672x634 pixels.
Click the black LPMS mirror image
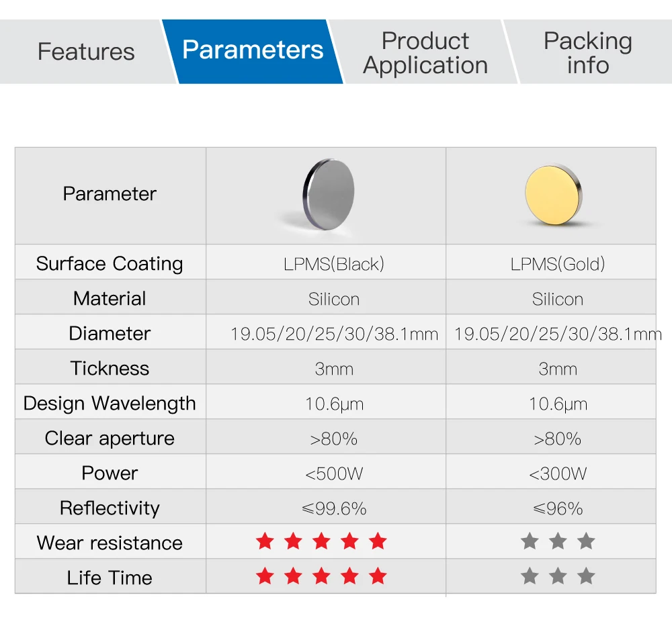(329, 195)
